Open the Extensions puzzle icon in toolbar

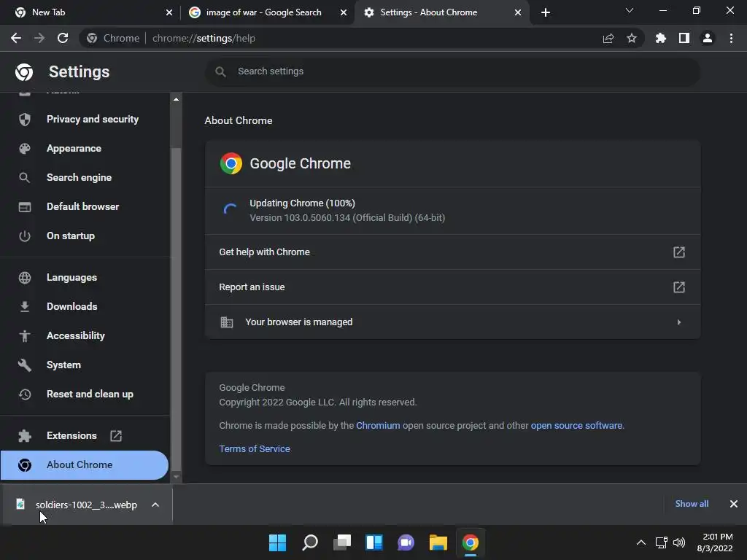[x=661, y=38]
